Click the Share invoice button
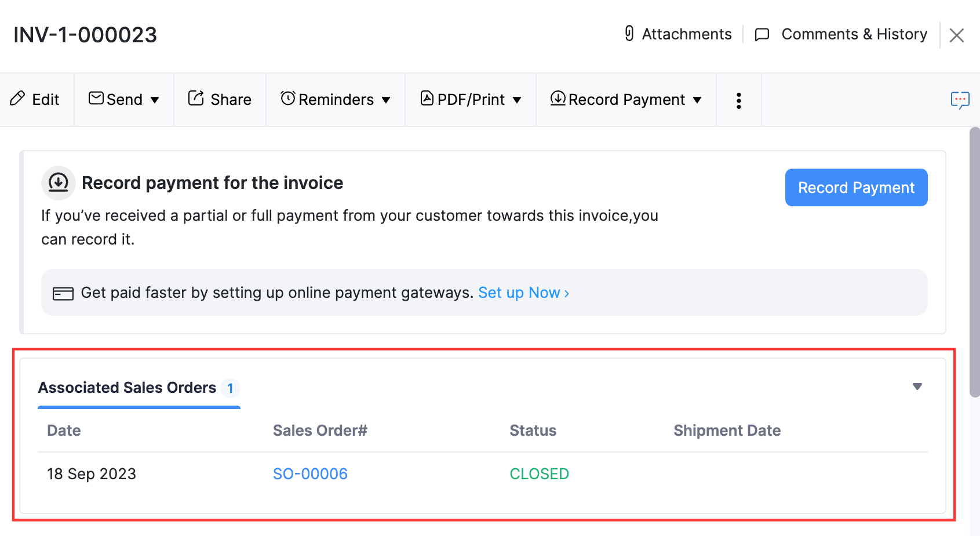 220,100
